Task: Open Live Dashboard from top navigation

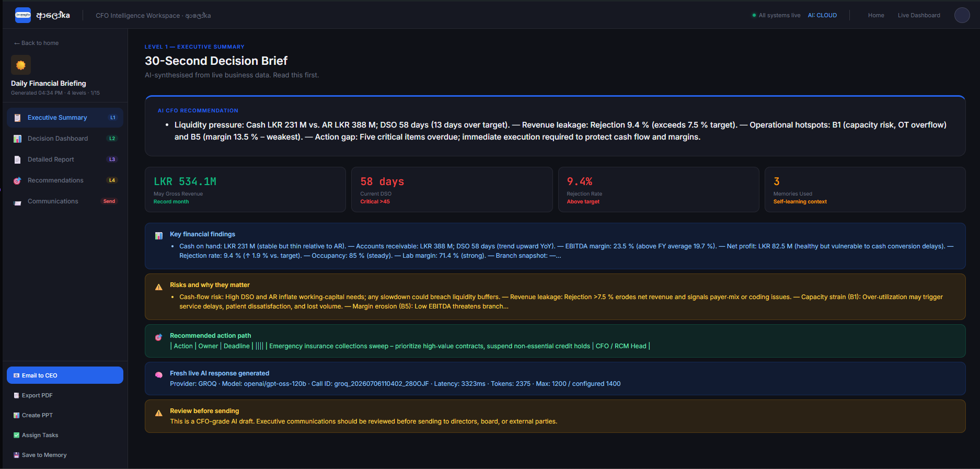Action: 919,15
